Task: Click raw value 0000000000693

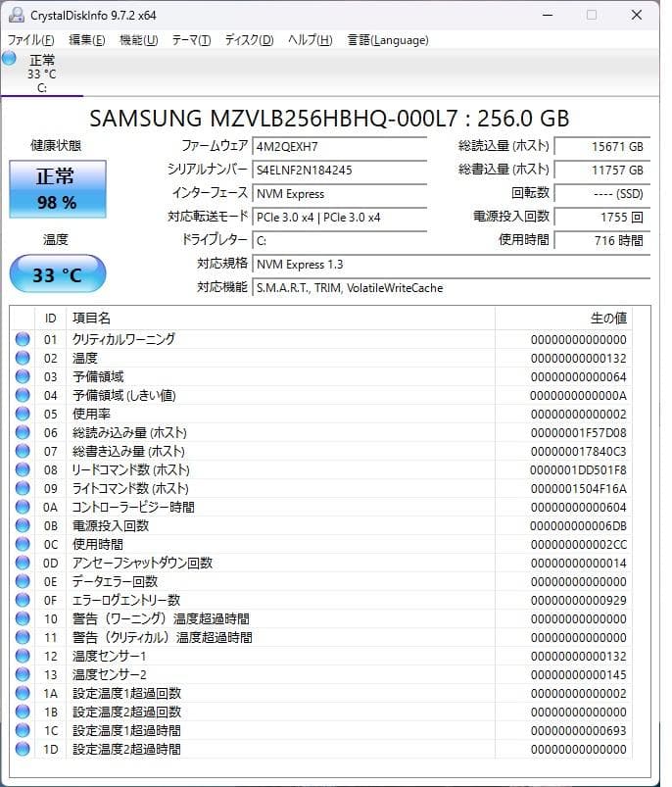Action: pyautogui.click(x=578, y=731)
